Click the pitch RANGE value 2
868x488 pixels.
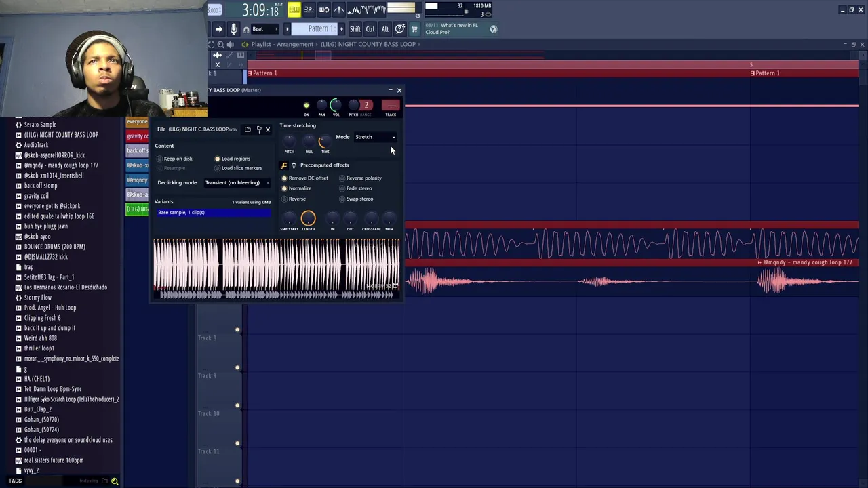pyautogui.click(x=366, y=105)
